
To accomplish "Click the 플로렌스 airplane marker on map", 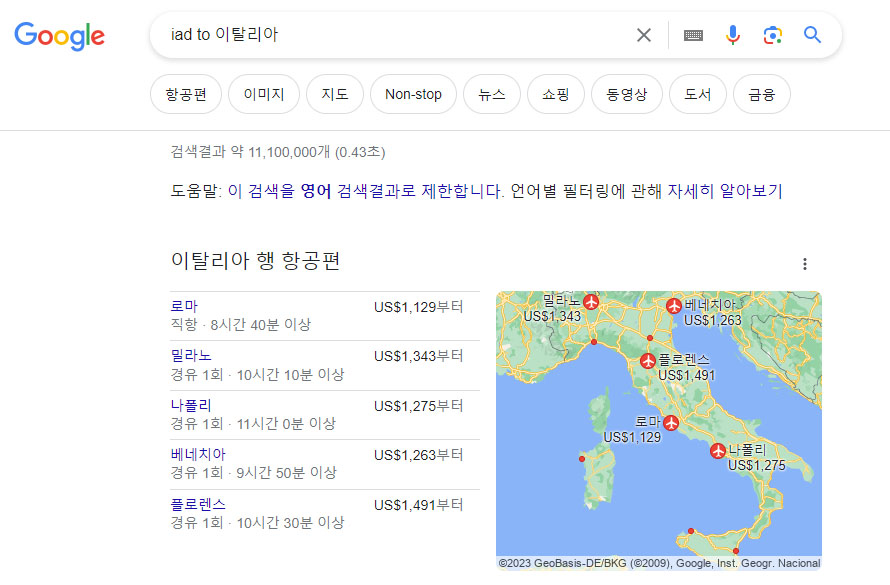I will [648, 360].
